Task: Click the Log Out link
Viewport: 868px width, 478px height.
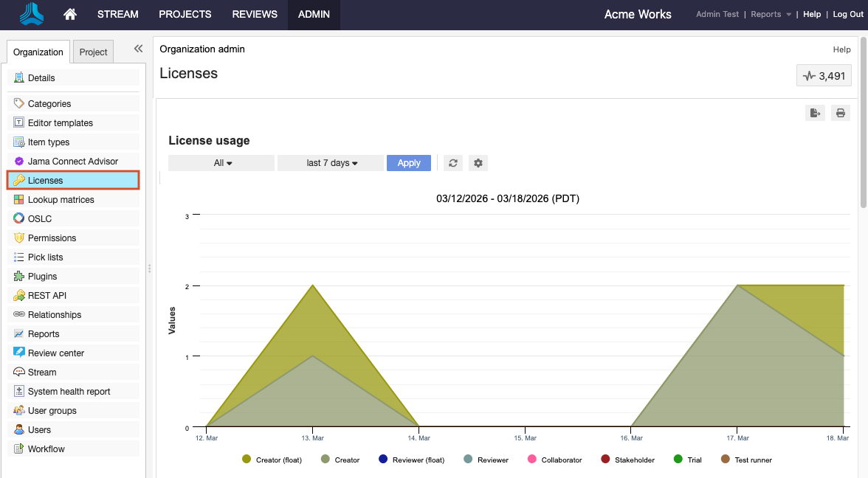Action: 847,14
